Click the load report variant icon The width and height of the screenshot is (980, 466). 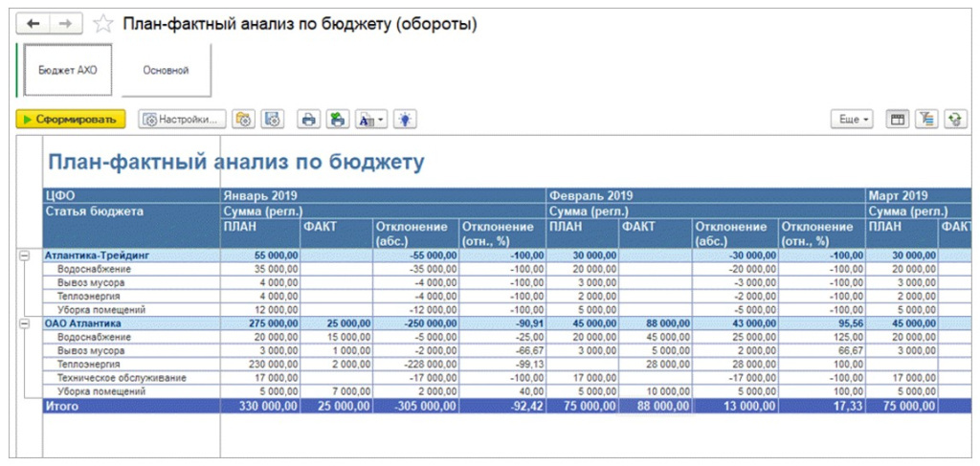pos(243,120)
